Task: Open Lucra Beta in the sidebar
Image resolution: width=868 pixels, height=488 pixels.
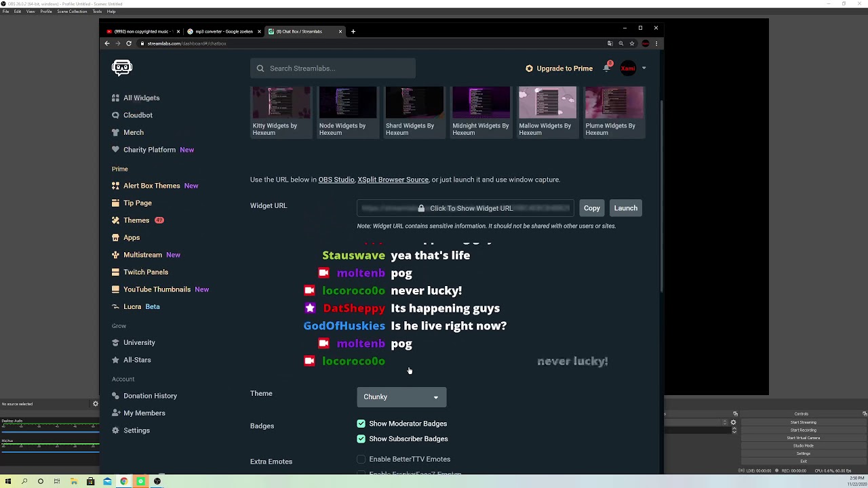Action: coord(136,306)
